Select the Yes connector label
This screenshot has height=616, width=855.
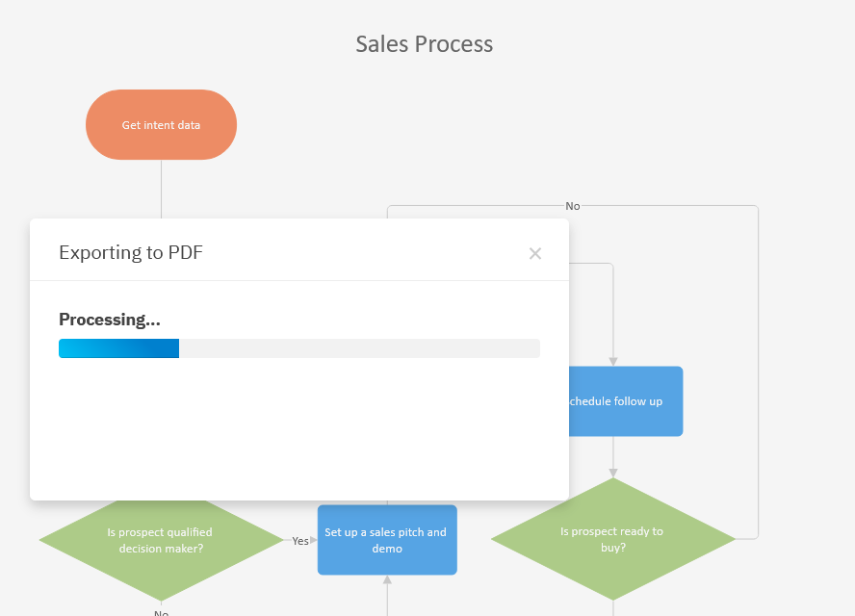300,541
